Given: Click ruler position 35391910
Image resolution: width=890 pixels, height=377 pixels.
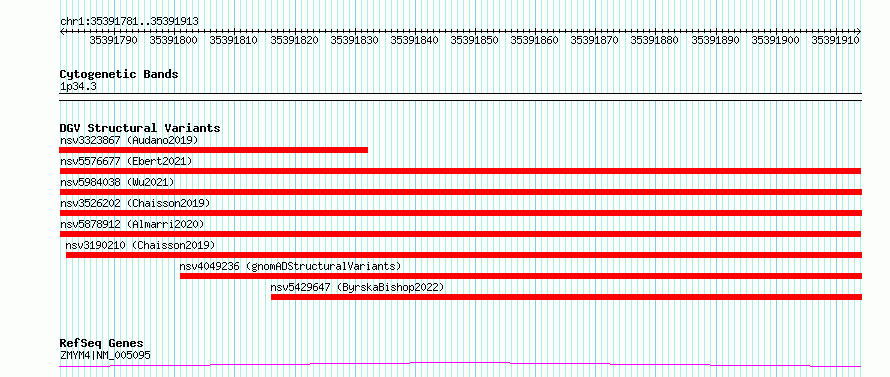Looking at the screenshot, I should pyautogui.click(x=836, y=40).
